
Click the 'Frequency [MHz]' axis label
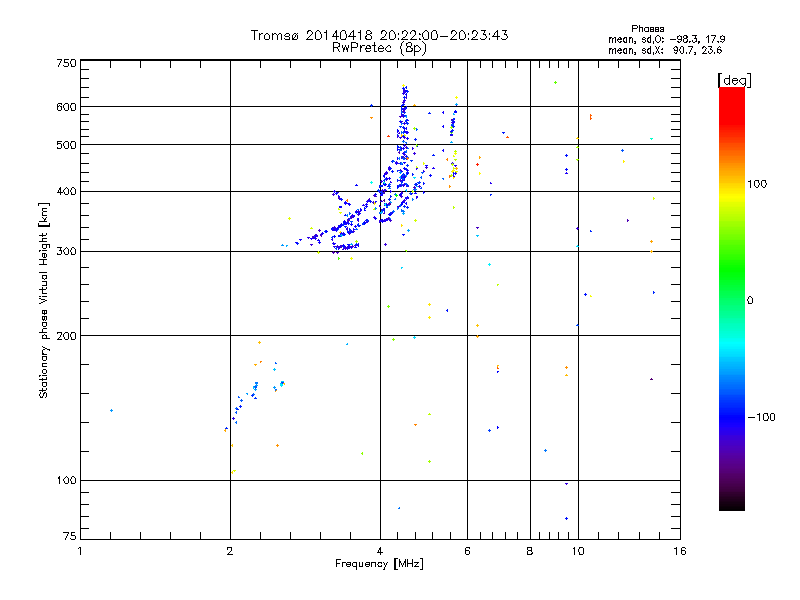[x=379, y=564]
